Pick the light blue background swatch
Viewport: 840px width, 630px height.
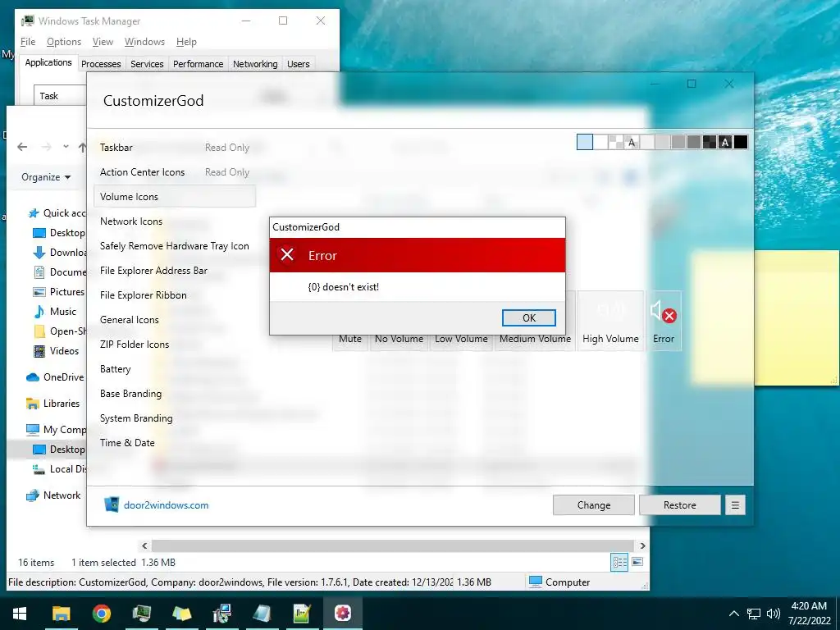584,142
